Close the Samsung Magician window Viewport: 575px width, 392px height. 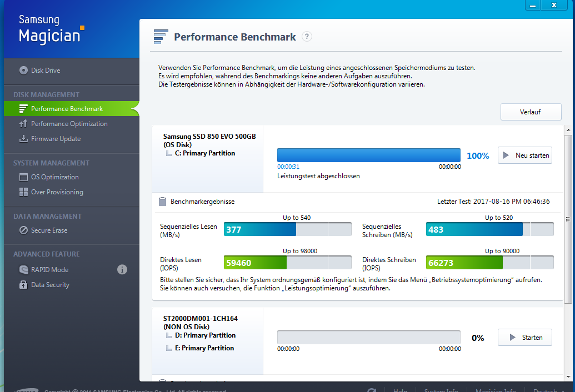point(554,5)
